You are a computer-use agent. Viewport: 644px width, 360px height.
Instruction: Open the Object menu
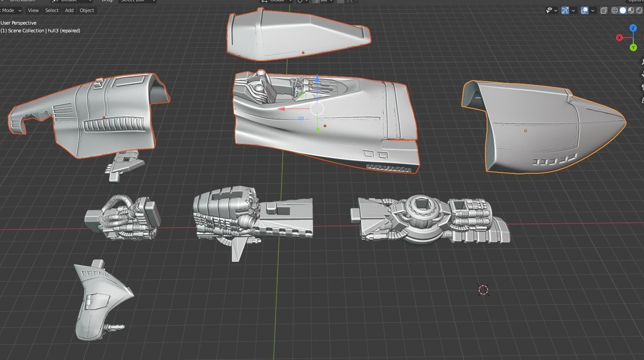(x=87, y=10)
